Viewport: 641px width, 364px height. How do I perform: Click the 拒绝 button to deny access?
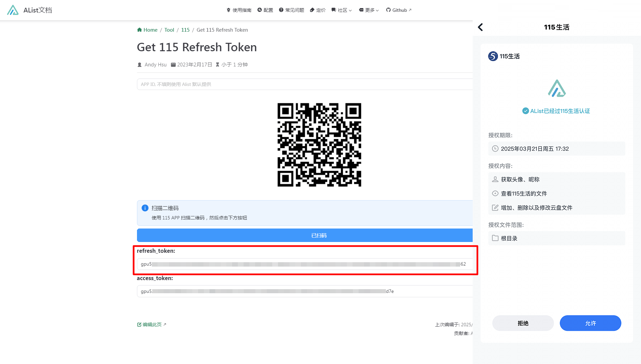coord(523,323)
